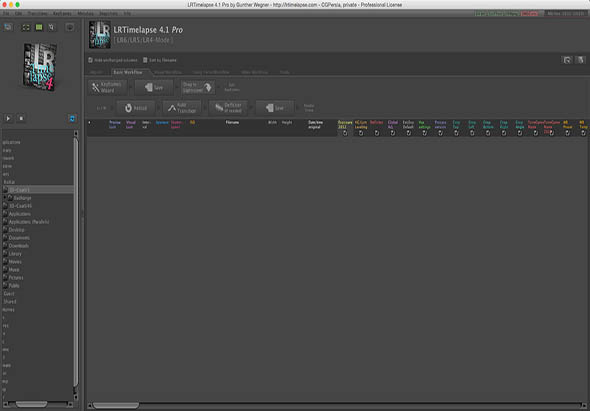Click circular arrow under Has settings column

(x=424, y=133)
